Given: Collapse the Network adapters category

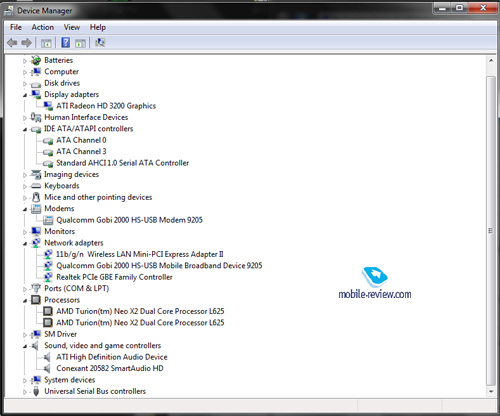Looking at the screenshot, I should (x=25, y=244).
